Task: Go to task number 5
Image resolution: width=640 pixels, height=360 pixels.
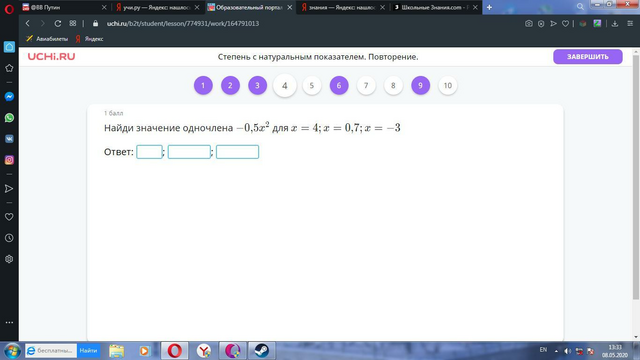Action: point(312,86)
